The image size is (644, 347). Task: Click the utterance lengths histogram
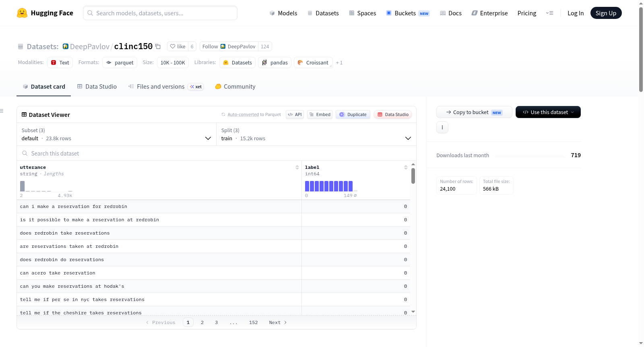(x=46, y=186)
